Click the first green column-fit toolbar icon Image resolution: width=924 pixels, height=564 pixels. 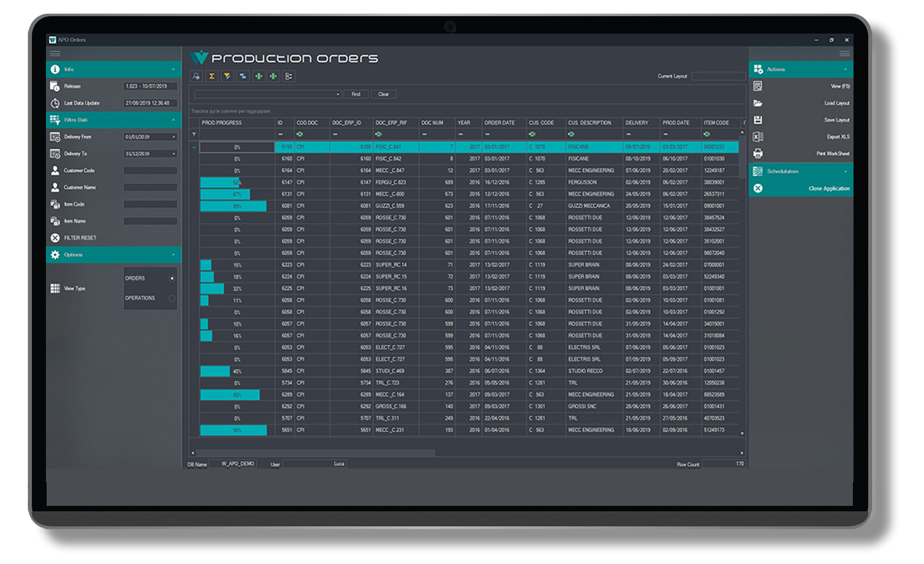258,76
